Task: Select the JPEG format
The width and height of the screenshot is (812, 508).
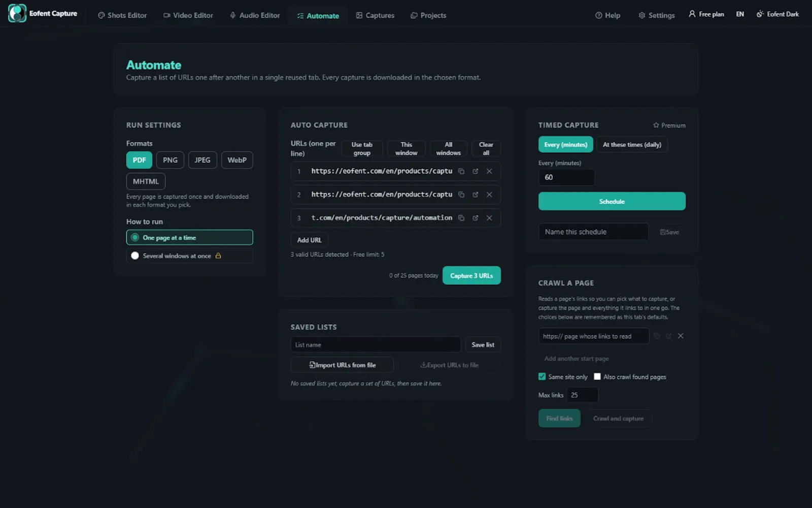Action: (x=202, y=160)
